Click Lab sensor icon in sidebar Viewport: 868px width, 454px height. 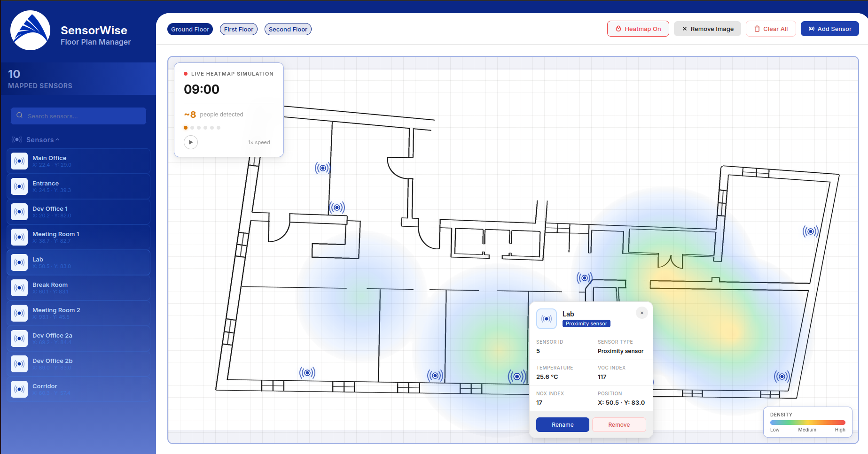tap(19, 262)
